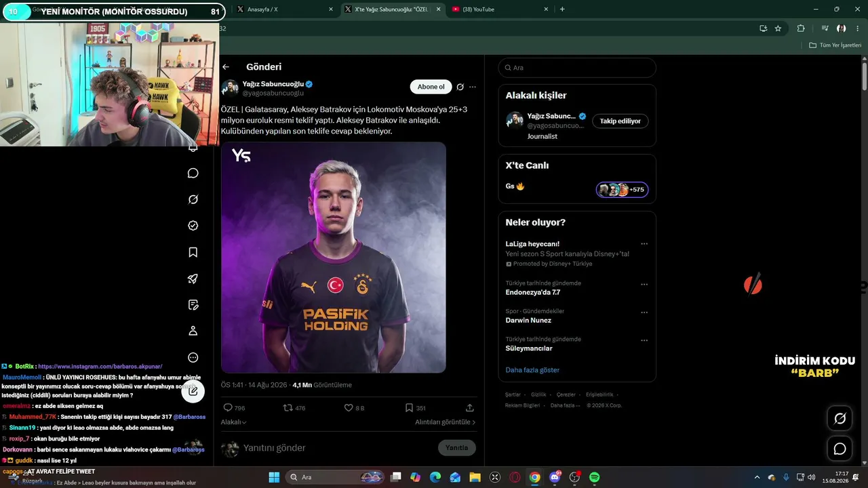Image resolution: width=868 pixels, height=488 pixels.
Task: Open the post's three-dot more menu
Action: pos(473,87)
